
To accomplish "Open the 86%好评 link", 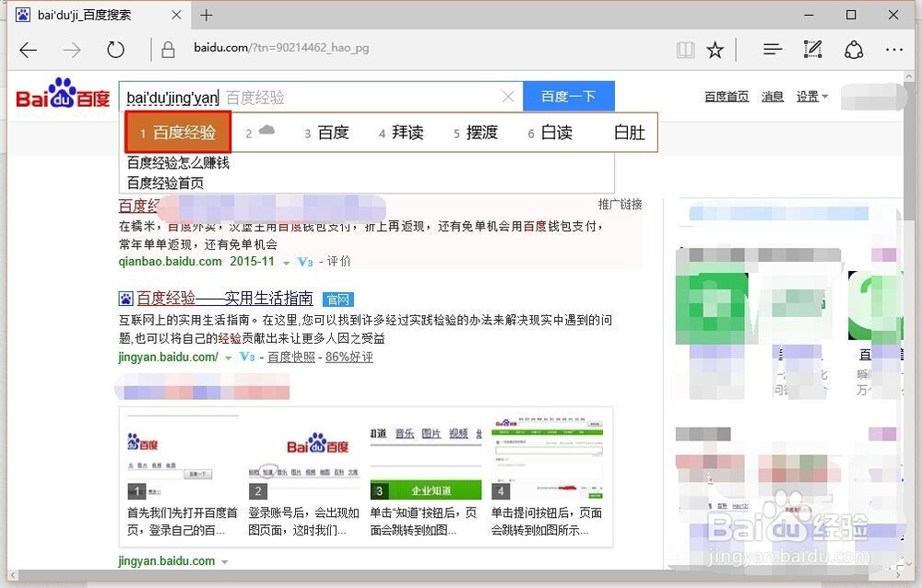I will [349, 357].
